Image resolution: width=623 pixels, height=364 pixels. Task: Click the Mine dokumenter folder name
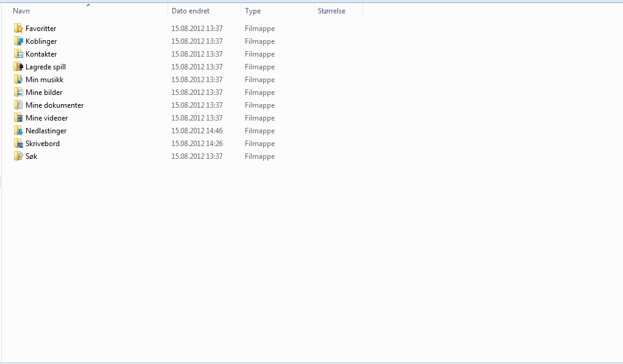[54, 105]
